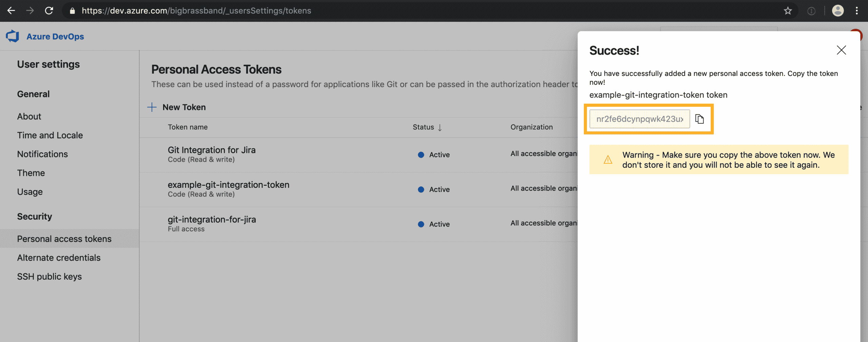868x342 pixels.
Task: Click the token value input field
Action: click(639, 119)
